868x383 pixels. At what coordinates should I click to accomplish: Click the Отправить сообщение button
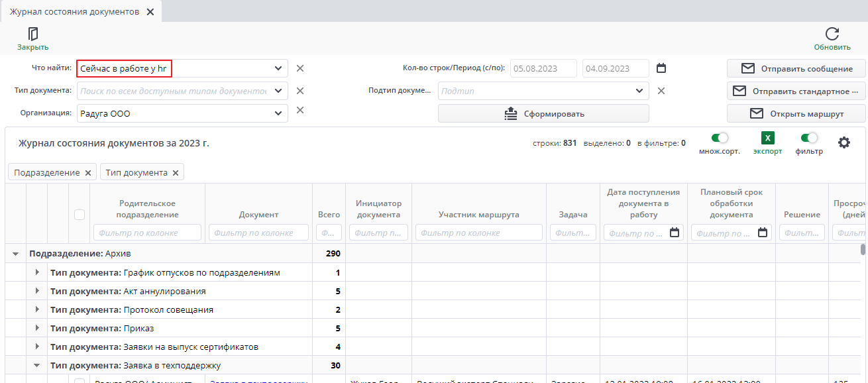796,68
